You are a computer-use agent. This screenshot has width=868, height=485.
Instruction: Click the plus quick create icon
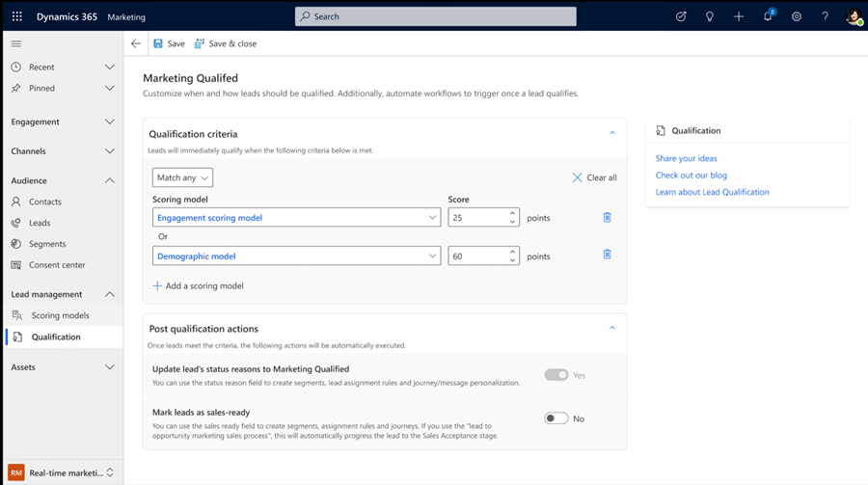[739, 16]
